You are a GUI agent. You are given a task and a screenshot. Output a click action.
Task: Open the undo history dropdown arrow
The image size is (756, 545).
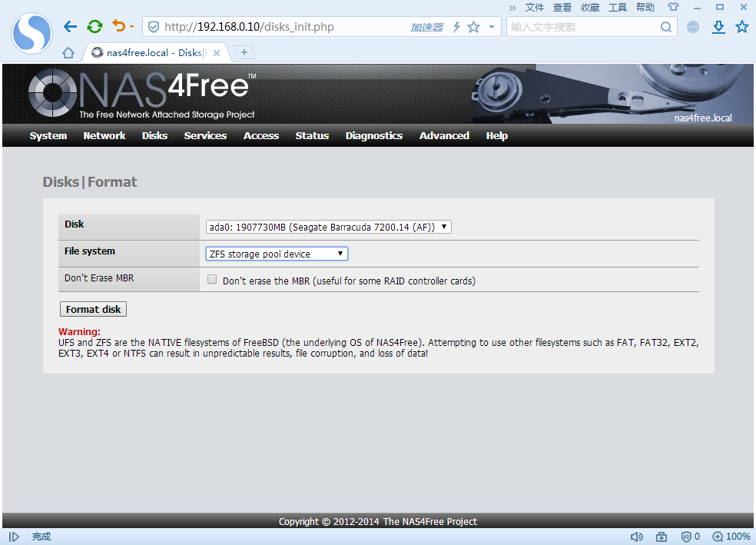(x=131, y=27)
